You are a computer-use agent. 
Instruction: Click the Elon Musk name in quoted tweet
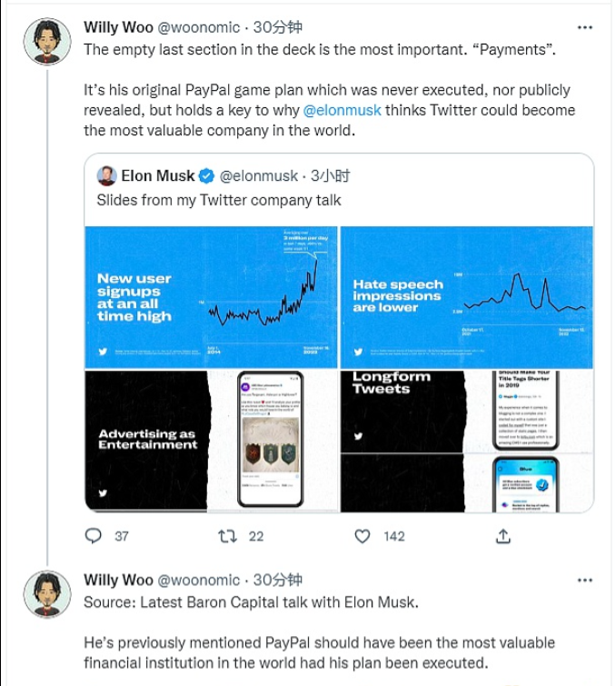click(x=158, y=175)
